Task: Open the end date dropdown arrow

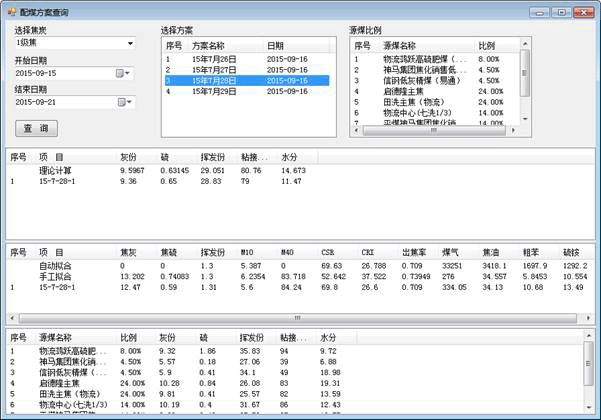Action: [129, 102]
